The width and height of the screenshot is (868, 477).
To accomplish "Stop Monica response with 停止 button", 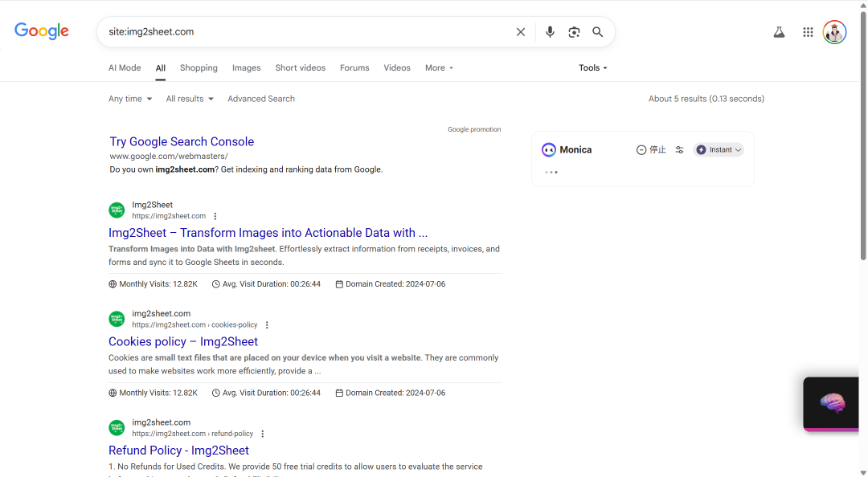I will point(651,150).
